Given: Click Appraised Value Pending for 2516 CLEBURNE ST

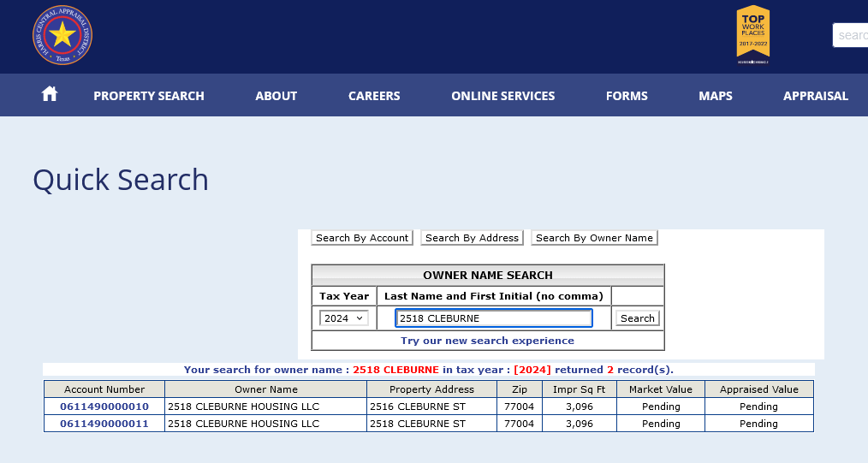Looking at the screenshot, I should click(759, 407).
